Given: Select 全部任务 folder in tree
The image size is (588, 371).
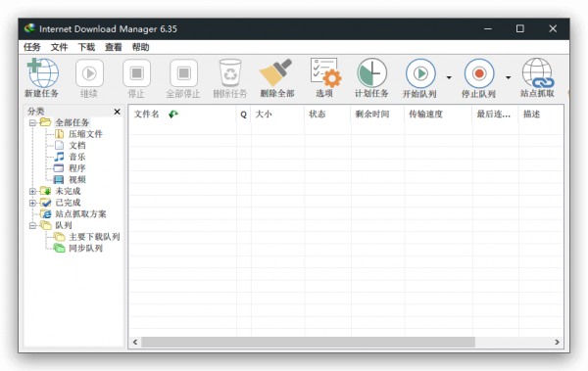Looking at the screenshot, I should tap(72, 122).
